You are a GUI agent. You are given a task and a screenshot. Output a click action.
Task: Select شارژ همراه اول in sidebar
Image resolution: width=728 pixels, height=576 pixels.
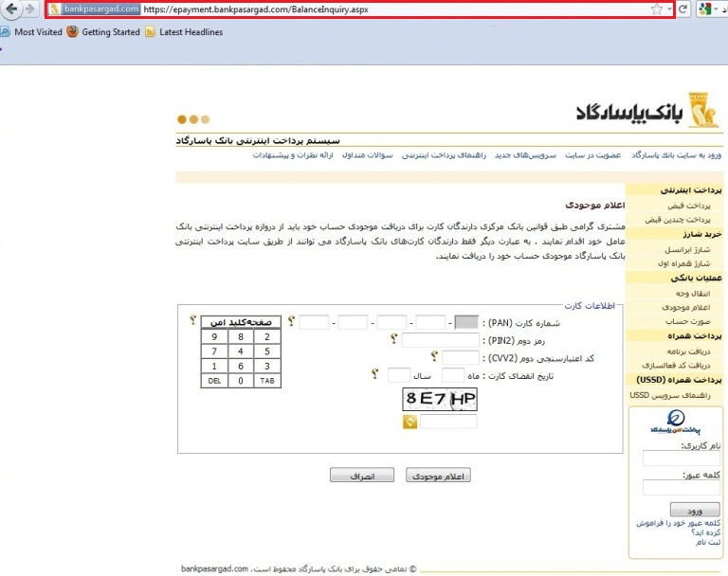click(683, 263)
